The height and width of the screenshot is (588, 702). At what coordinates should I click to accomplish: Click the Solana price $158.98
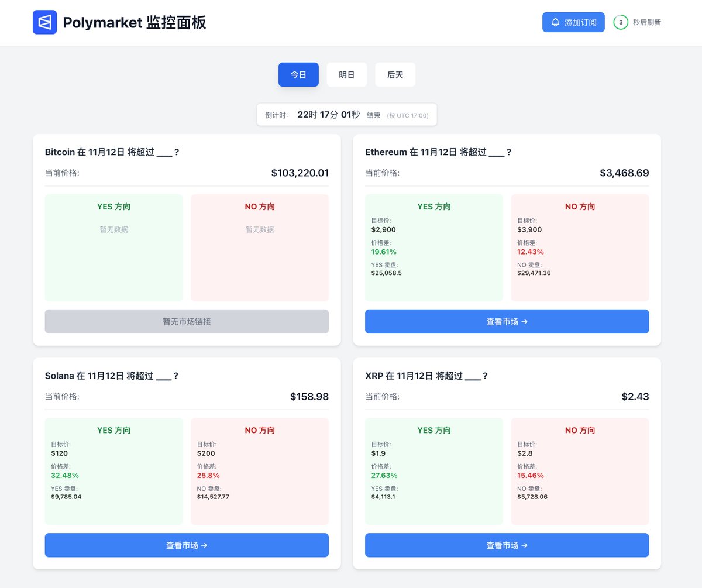(x=309, y=397)
